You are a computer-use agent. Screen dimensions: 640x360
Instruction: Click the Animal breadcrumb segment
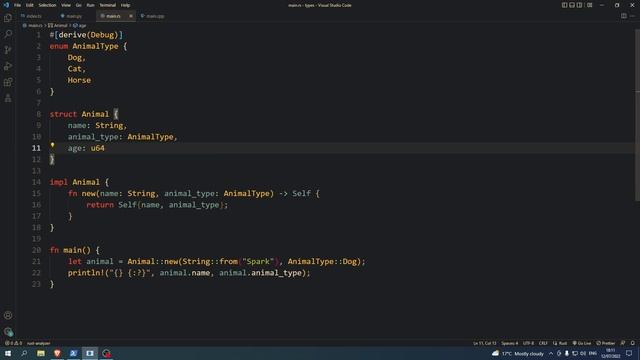(58, 25)
